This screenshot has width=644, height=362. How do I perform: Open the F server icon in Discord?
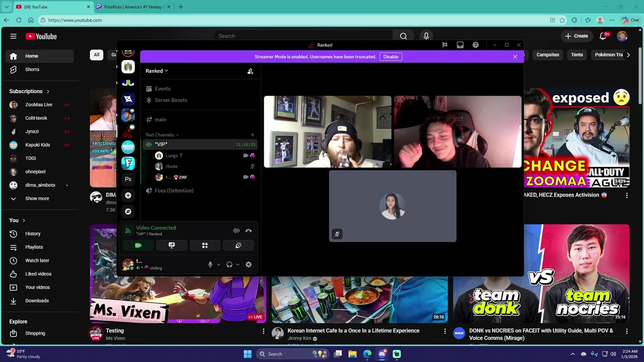point(128,163)
